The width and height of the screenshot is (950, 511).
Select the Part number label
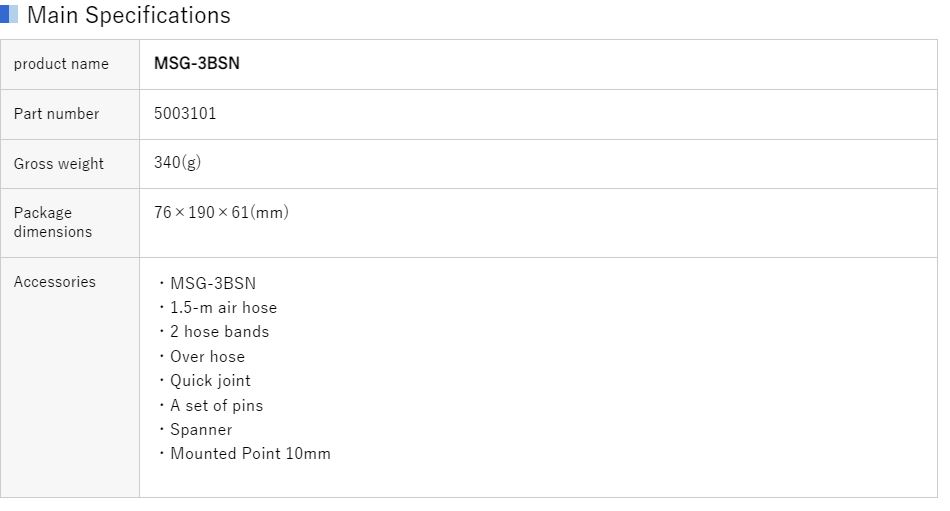point(56,114)
